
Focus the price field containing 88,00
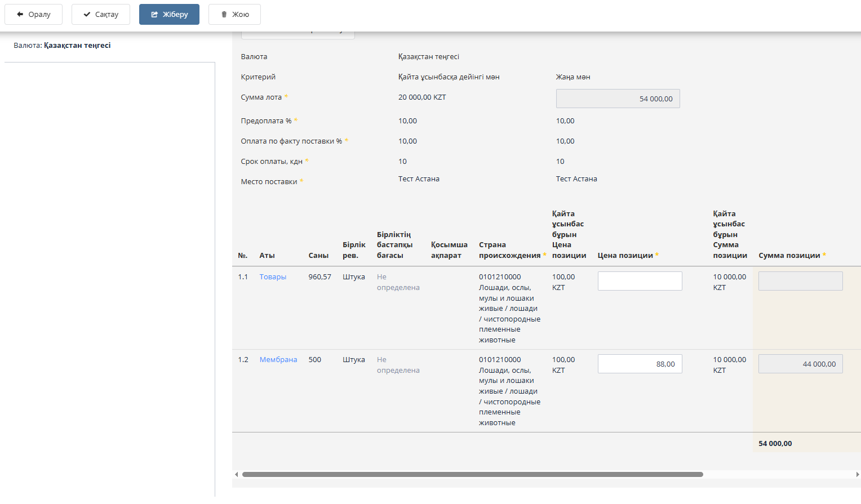coord(640,364)
